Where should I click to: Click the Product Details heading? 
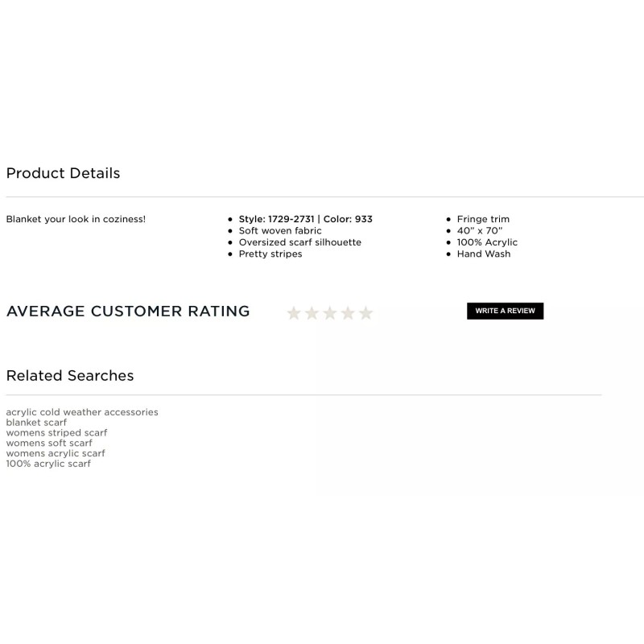(x=63, y=173)
